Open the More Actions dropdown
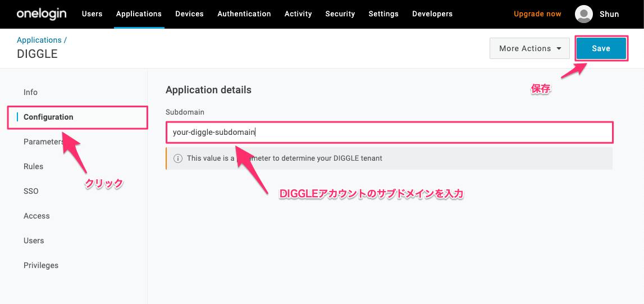 [529, 48]
